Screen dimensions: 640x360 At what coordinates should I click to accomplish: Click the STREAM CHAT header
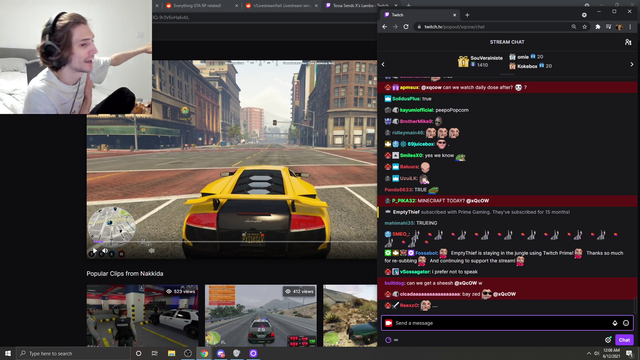point(507,42)
